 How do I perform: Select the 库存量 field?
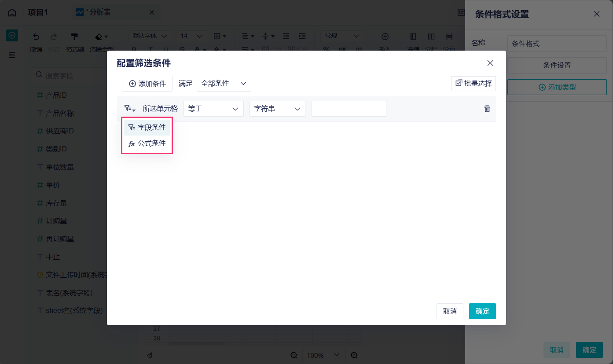56,203
